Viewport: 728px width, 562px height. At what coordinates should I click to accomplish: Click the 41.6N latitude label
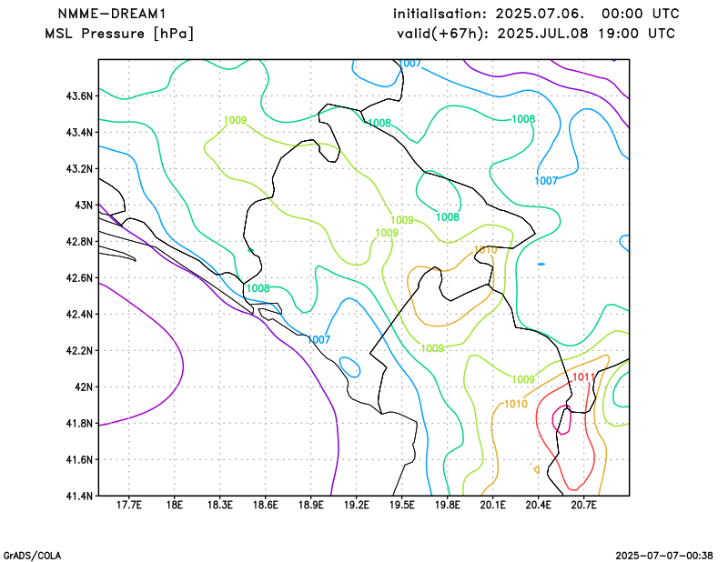79,460
